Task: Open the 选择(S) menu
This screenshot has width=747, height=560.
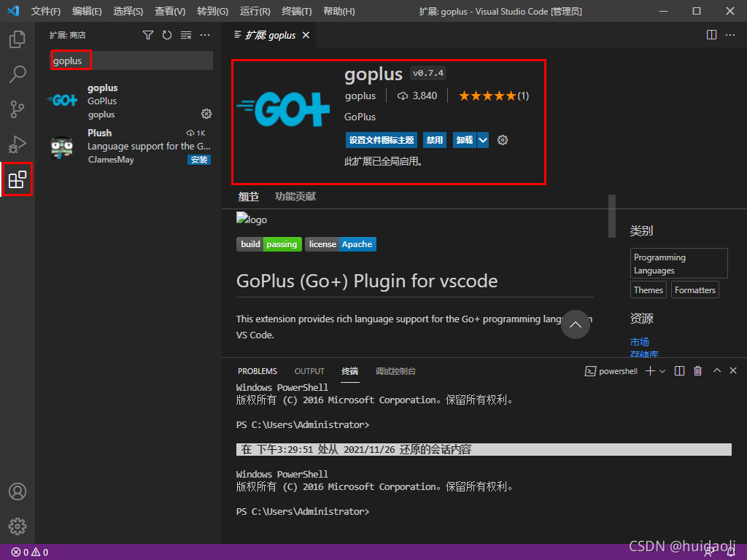Action: click(x=128, y=11)
